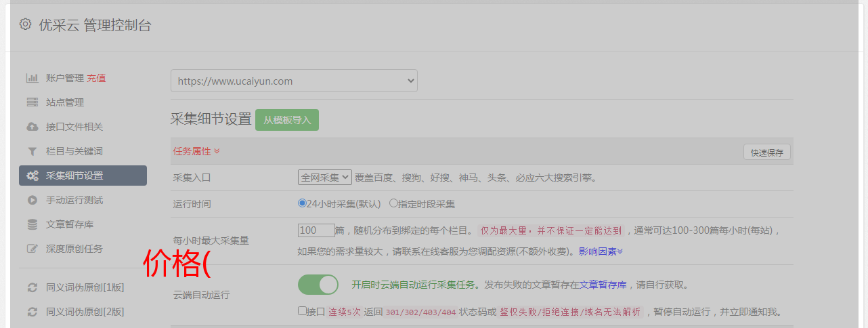The width and height of the screenshot is (868, 328).
Task: Click the bar chart icon for 账户管理
Action: [32, 78]
